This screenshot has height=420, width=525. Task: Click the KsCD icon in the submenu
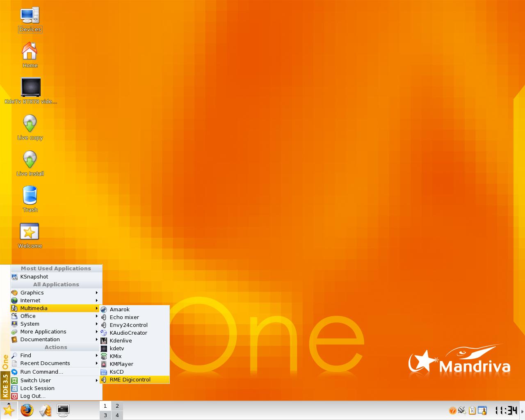(x=104, y=372)
